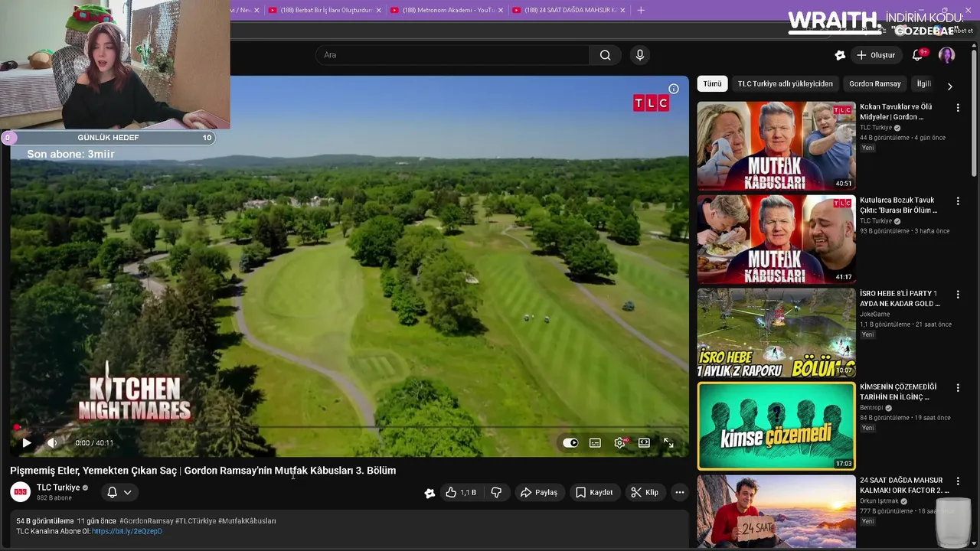Show more filter chips with arrow

pyautogui.click(x=949, y=86)
